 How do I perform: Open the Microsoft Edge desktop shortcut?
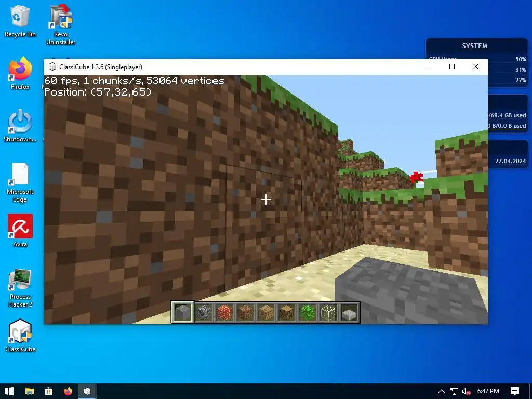pos(20,182)
